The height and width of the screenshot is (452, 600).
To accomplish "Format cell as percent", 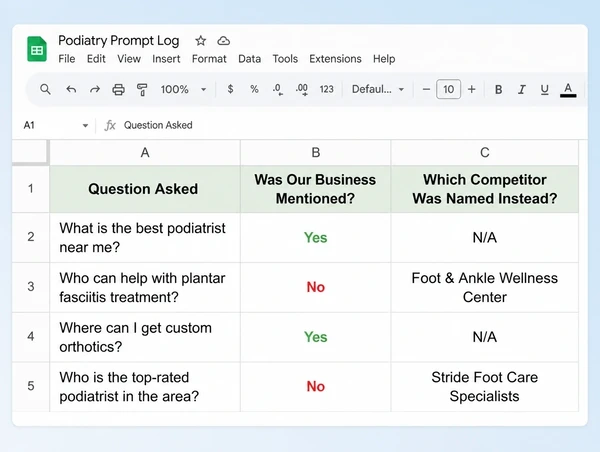I will (x=254, y=89).
